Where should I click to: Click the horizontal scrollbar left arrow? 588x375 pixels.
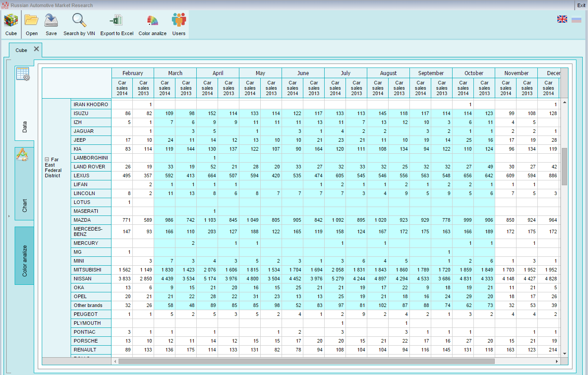(115, 361)
